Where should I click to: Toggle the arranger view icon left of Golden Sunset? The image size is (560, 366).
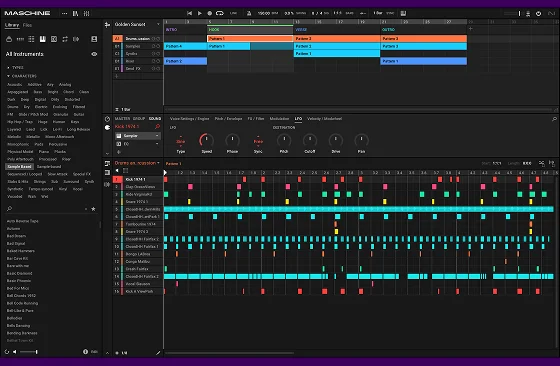(108, 25)
